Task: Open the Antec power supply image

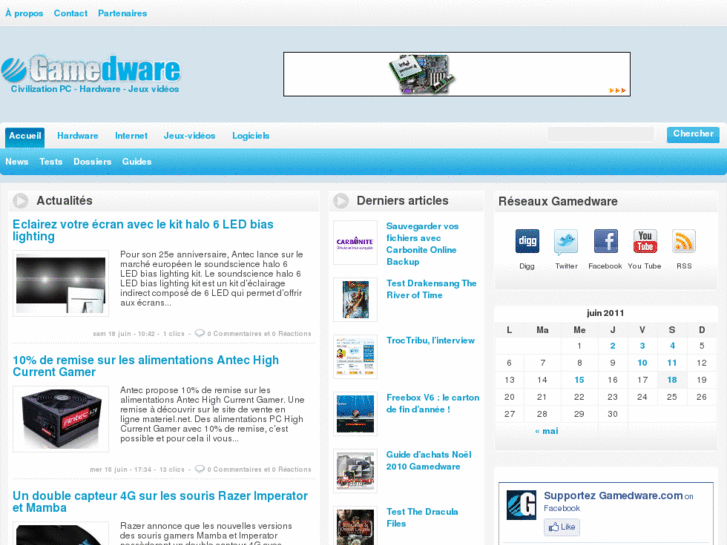Action: (x=61, y=419)
